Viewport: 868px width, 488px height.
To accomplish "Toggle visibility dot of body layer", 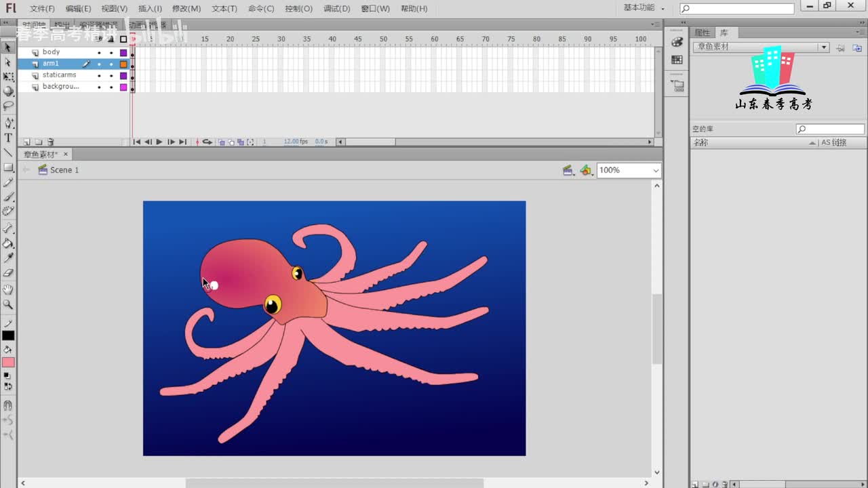I will tap(99, 52).
